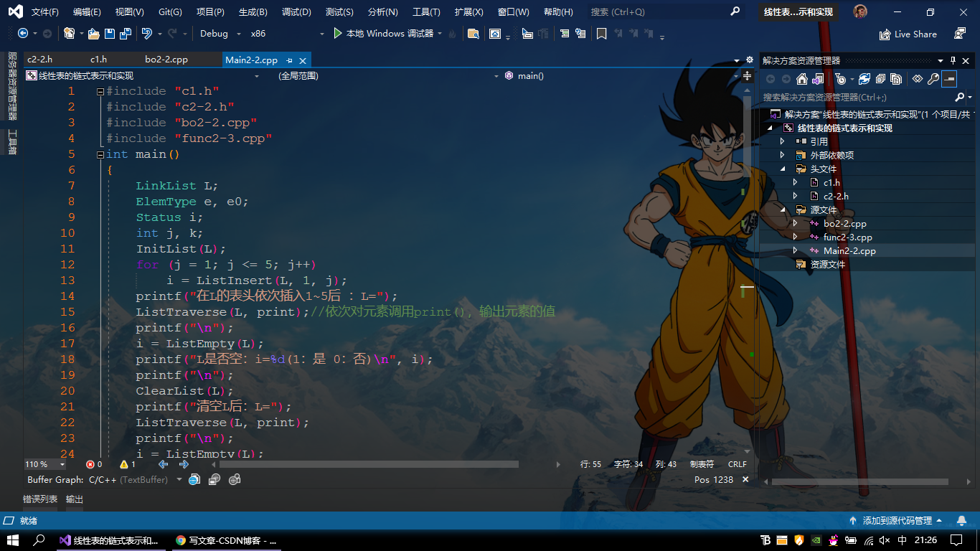Open the x86 platform dropdown

[x=287, y=34]
